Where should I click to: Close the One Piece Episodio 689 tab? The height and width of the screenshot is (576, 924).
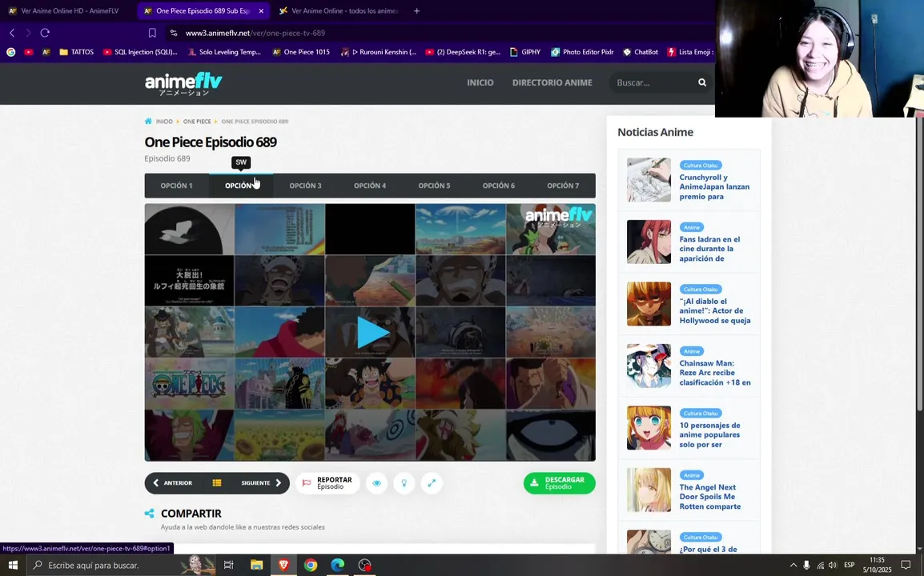pos(261,10)
